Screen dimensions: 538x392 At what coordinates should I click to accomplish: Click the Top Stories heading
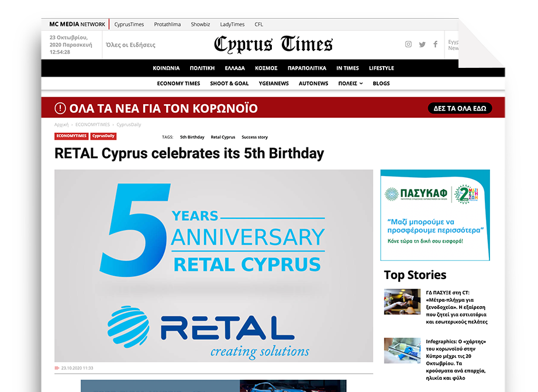coord(415,275)
